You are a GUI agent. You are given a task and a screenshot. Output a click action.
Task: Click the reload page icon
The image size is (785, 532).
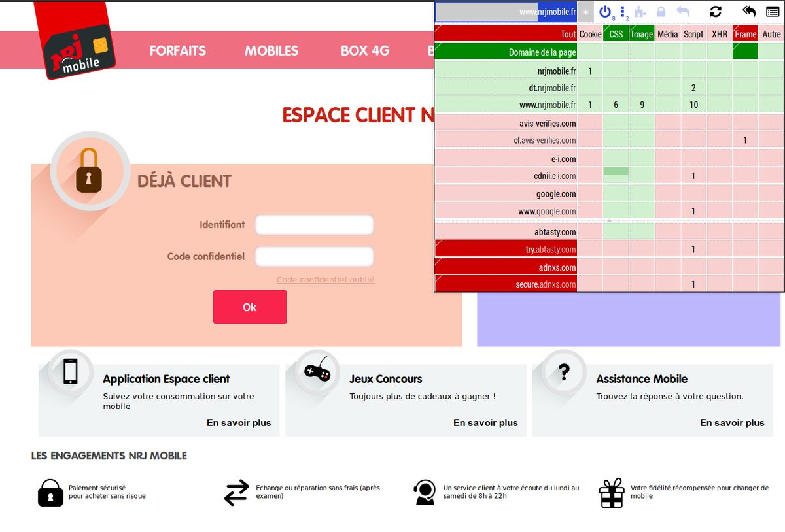coord(716,12)
